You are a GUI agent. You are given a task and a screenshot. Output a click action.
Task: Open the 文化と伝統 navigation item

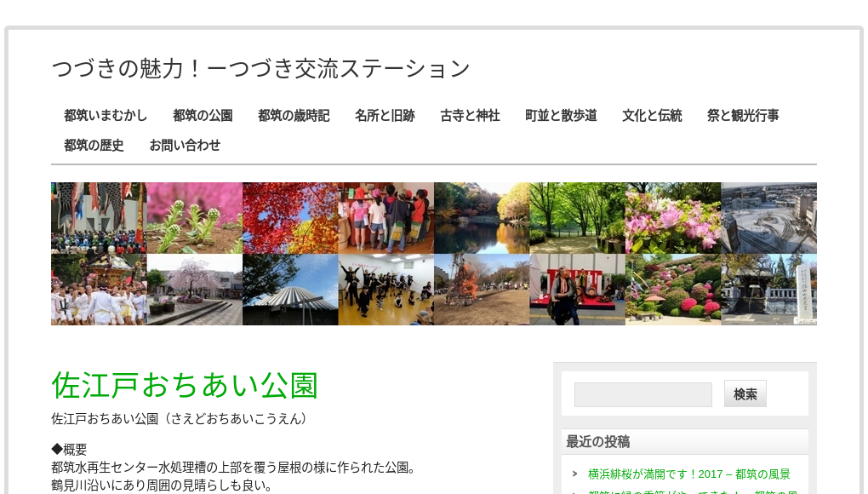652,116
